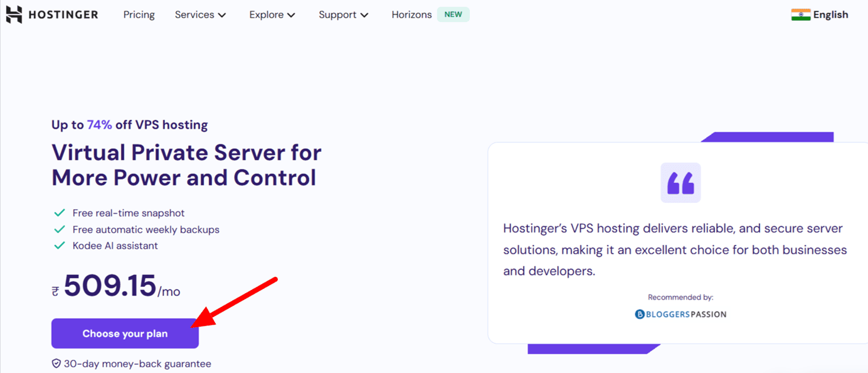The height and width of the screenshot is (373, 868).
Task: Click the shield icon beside money-back guarantee
Action: click(x=56, y=363)
